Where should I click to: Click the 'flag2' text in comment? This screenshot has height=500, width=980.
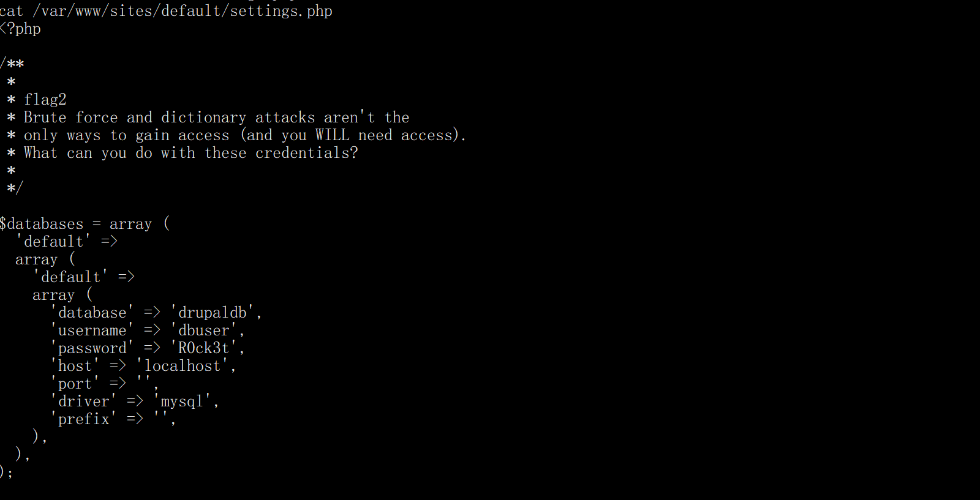tap(45, 99)
